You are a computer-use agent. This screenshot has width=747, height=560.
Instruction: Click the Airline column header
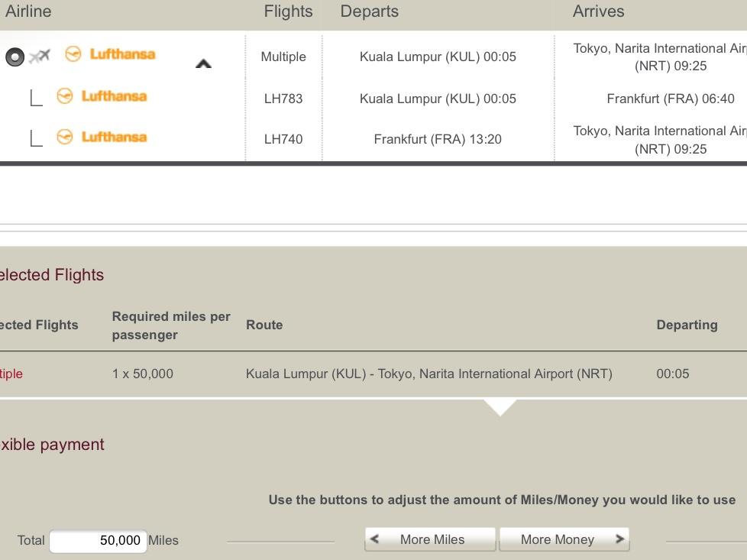pyautogui.click(x=28, y=11)
